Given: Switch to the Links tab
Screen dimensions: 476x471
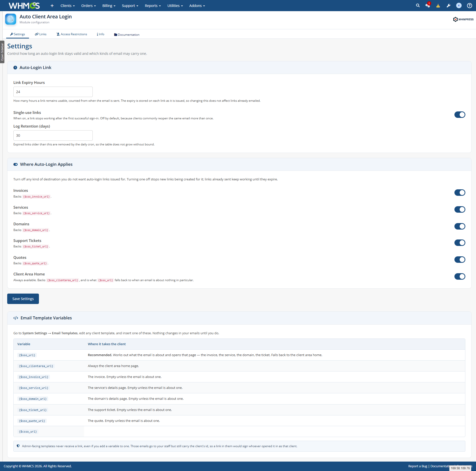Looking at the screenshot, I should [x=41, y=34].
